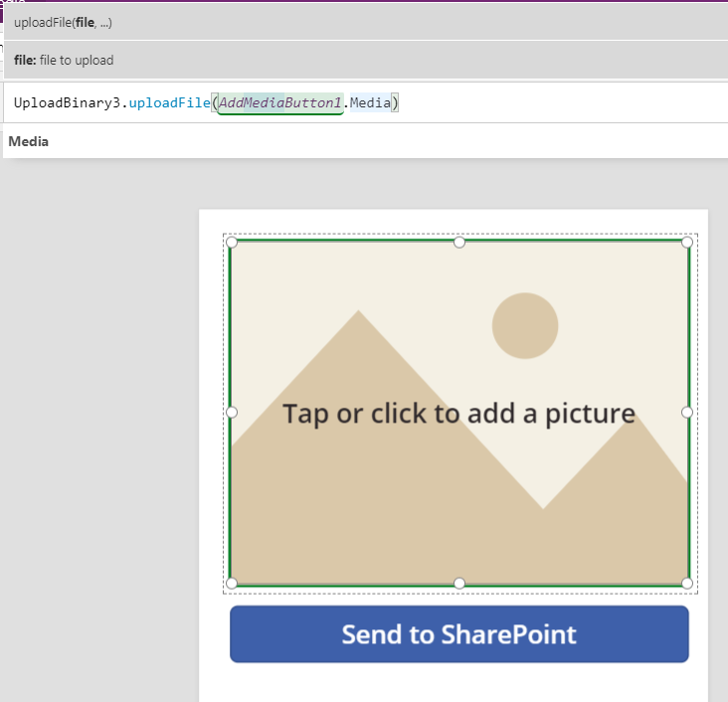The width and height of the screenshot is (728, 702).
Task: Click empty formula bar space after the formula
Action: [557, 103]
